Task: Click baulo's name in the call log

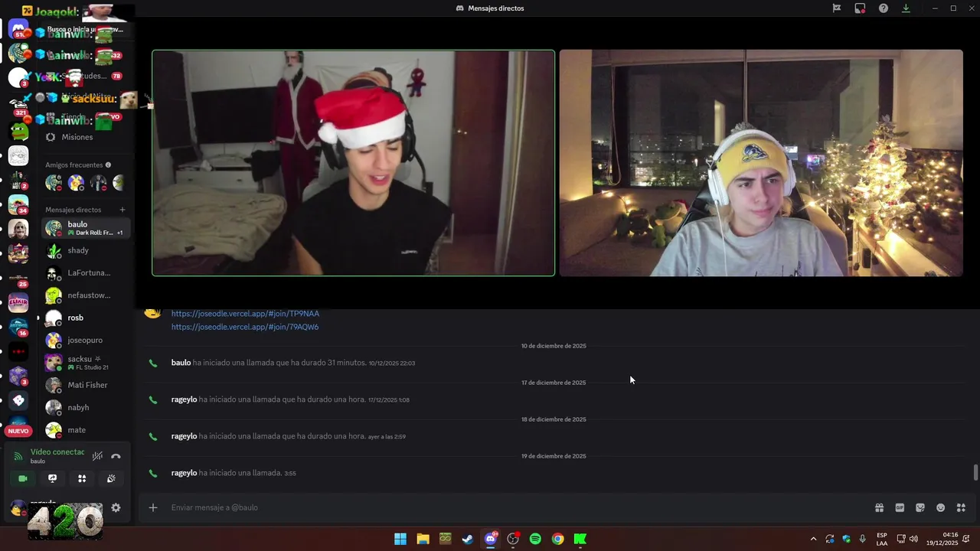Action: (181, 363)
